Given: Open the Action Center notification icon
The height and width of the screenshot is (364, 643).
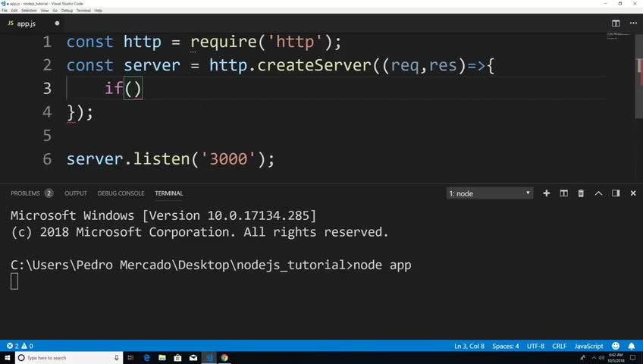Looking at the screenshot, I should click(632, 358).
